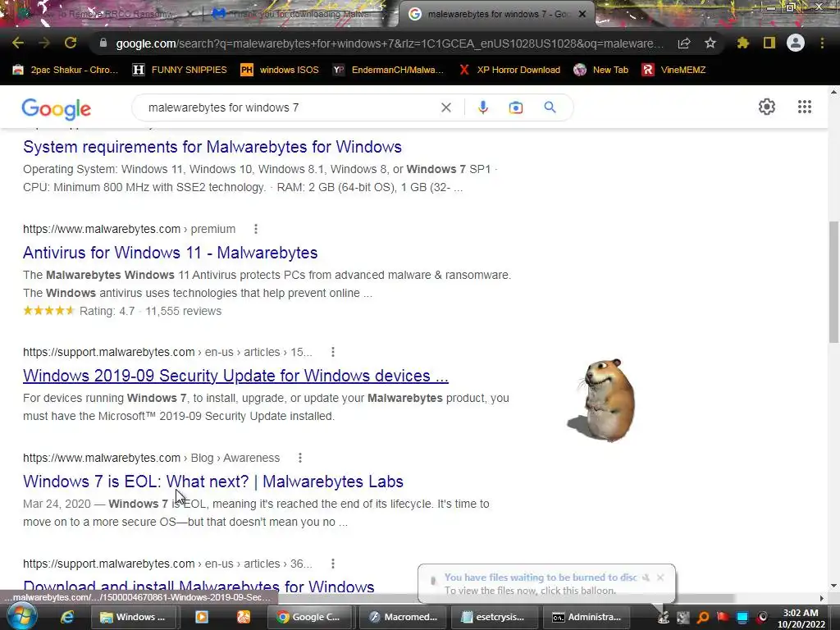Close the malewarebytes for windows 7 tab
Screen dimensions: 840x630
pyautogui.click(x=582, y=15)
